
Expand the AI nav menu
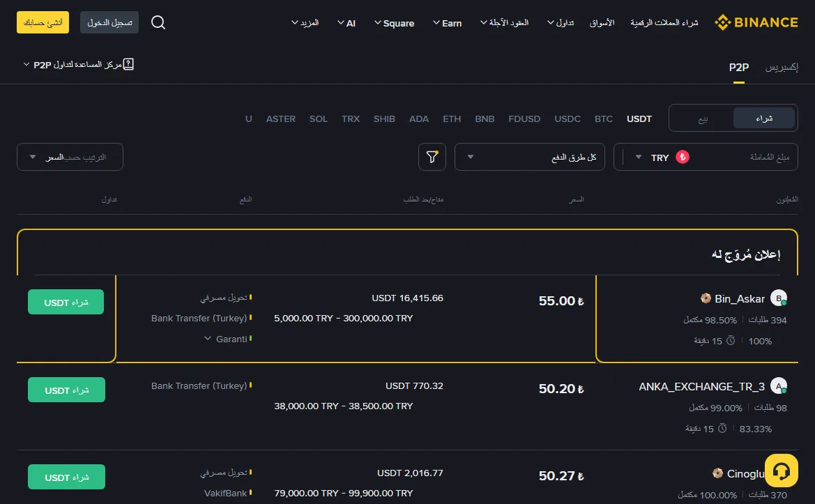coord(346,23)
